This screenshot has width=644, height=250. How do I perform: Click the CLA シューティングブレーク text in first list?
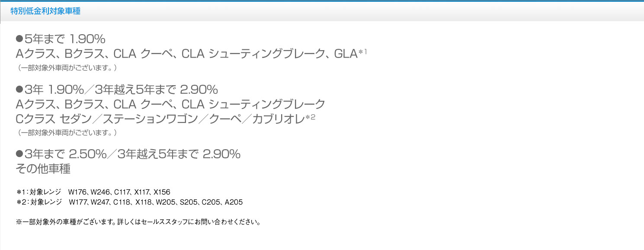pyautogui.click(x=253, y=54)
